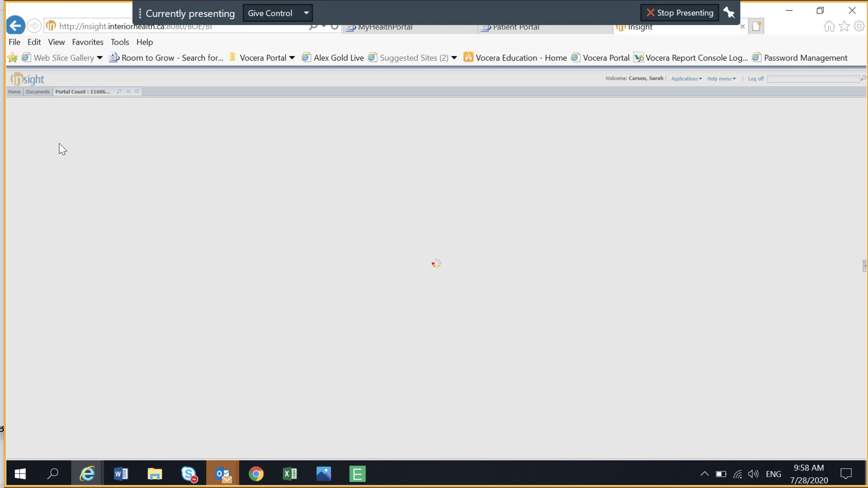Go back using browser back arrow
Image resolution: width=868 pixels, height=488 pixels.
[x=16, y=26]
